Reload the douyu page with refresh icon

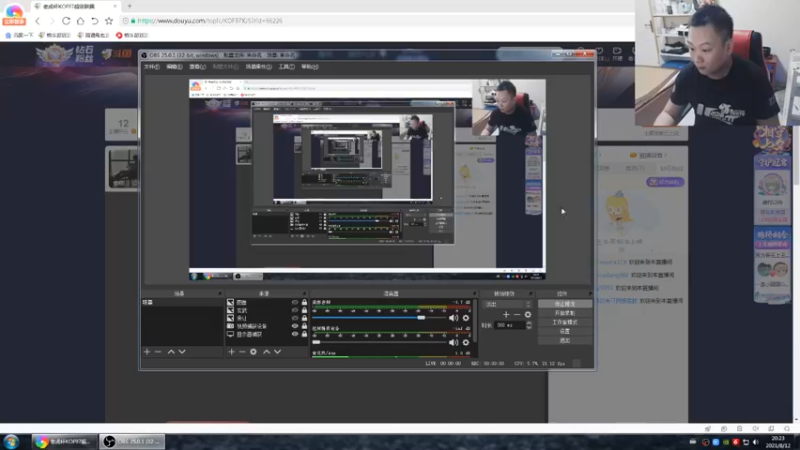[x=66, y=21]
